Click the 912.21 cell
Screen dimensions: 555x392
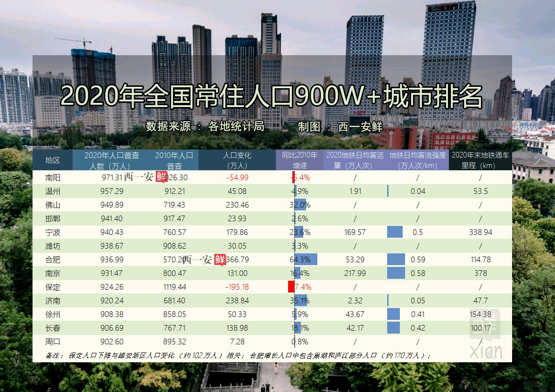(174, 191)
